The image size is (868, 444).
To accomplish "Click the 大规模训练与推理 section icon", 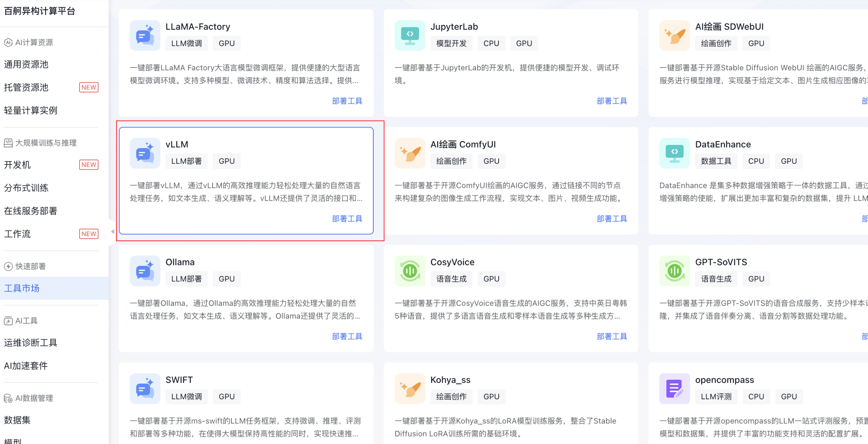I will click(x=8, y=143).
